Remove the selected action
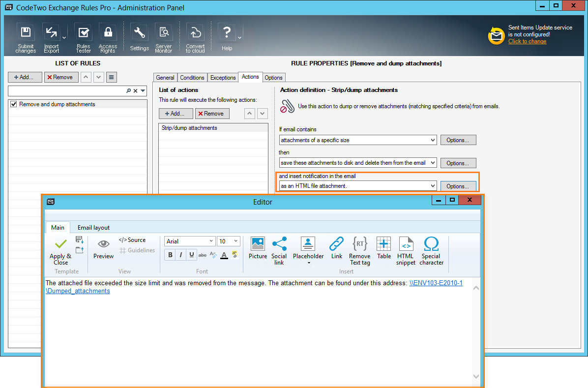This screenshot has height=388, width=588. (212, 114)
